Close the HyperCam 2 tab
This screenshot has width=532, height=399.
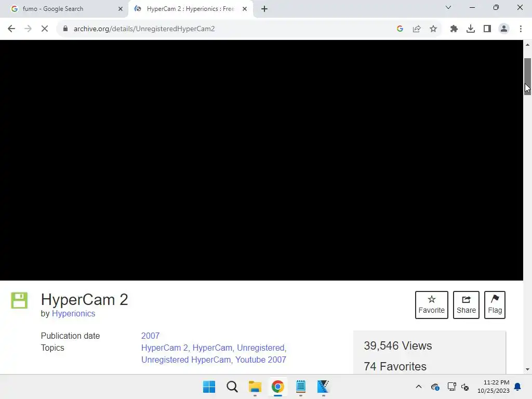245,9
